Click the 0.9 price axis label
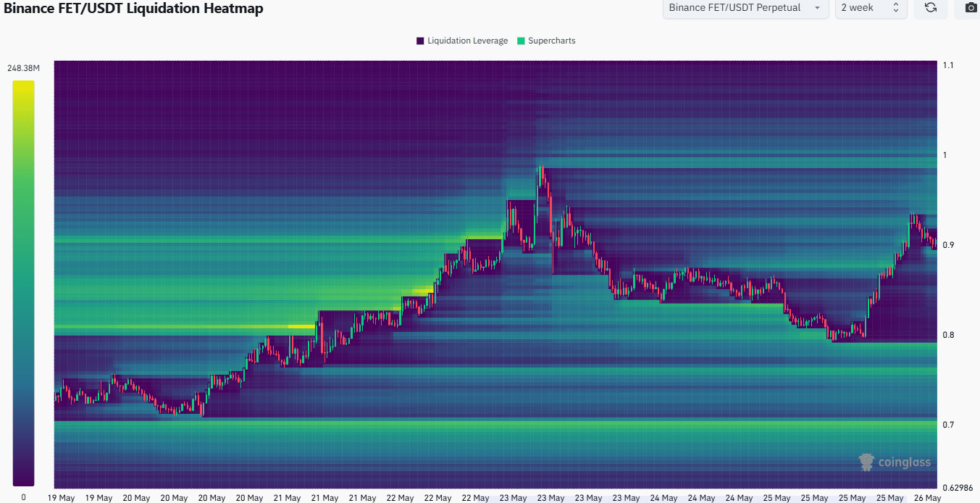980x503 pixels. pyautogui.click(x=949, y=245)
